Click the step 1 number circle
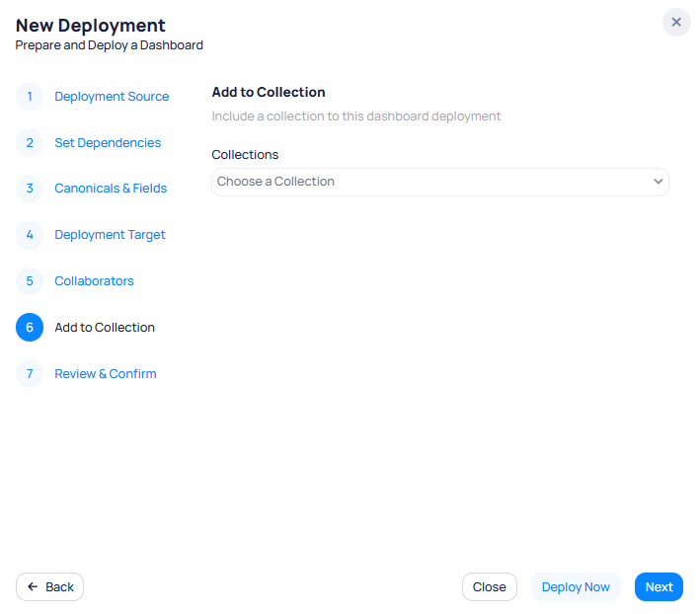Screen dimensions: 700x614 [30, 97]
